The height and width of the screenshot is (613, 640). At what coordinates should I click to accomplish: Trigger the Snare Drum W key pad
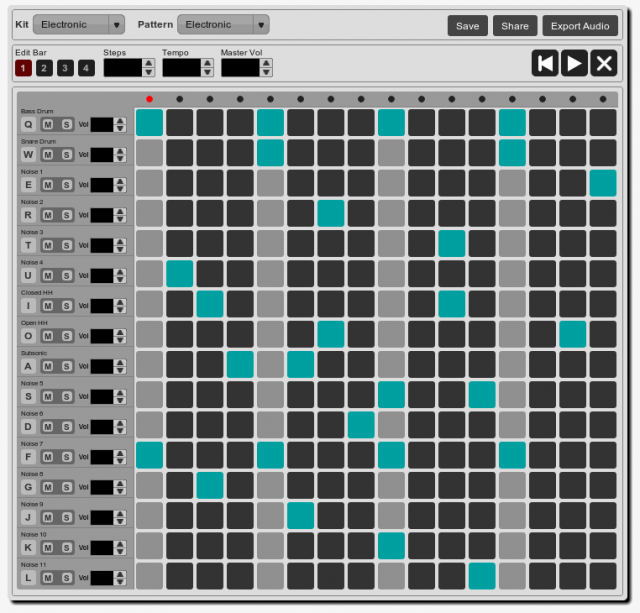(28, 155)
